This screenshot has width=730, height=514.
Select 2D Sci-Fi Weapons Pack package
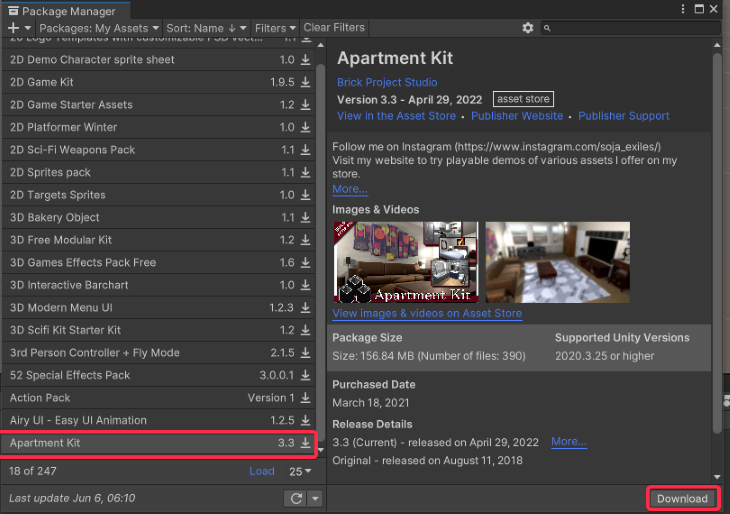[x=158, y=150]
